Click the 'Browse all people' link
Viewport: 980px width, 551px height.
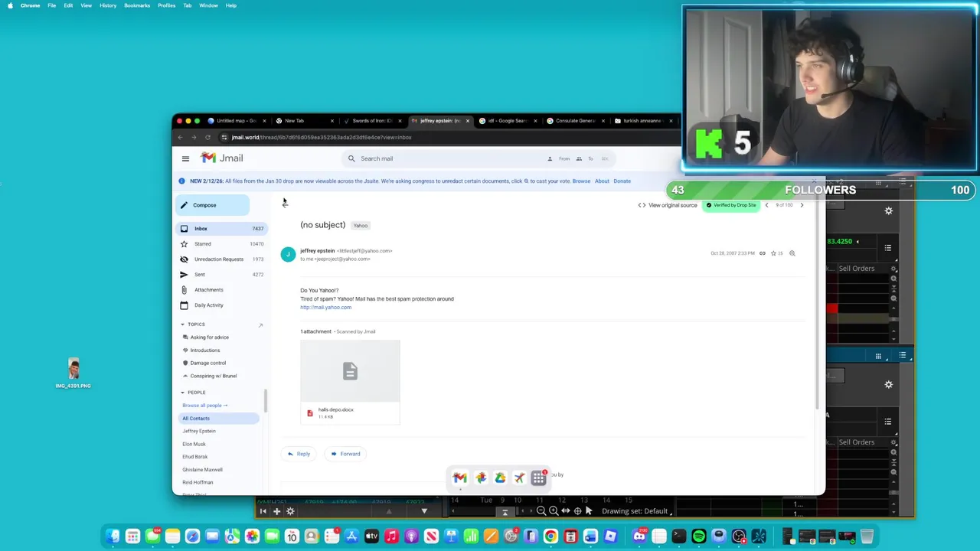click(x=204, y=406)
